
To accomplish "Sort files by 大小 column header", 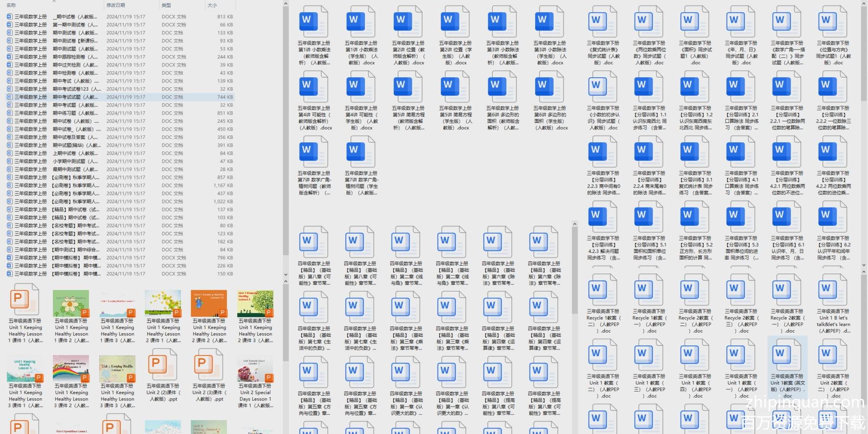I will click(212, 5).
